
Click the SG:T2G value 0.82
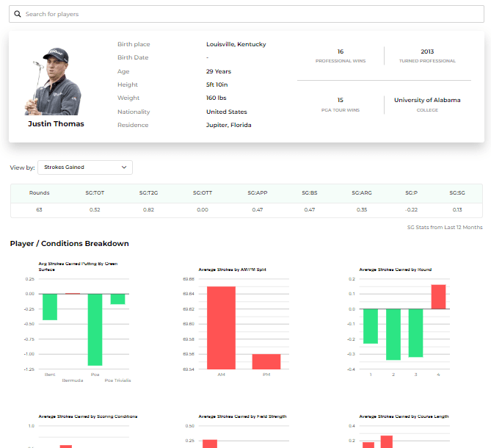[x=148, y=209]
